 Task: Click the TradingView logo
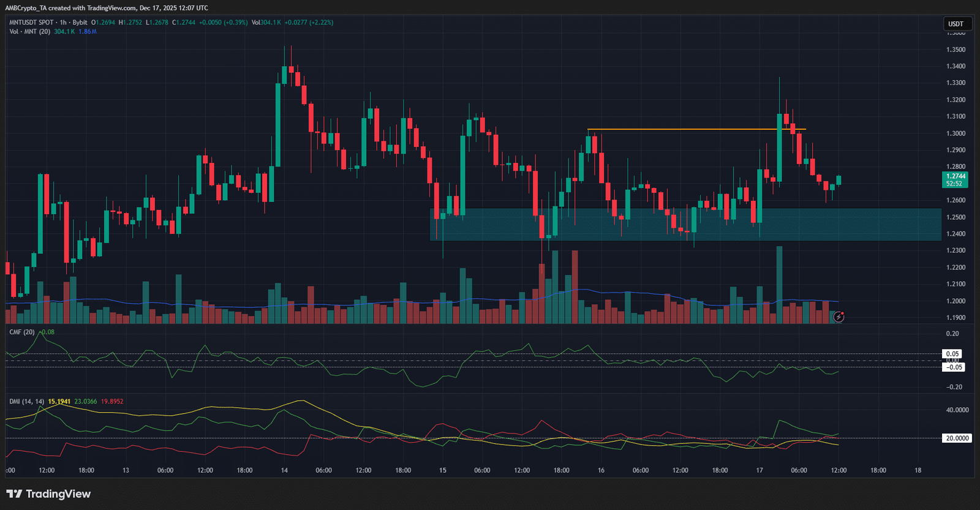click(48, 494)
